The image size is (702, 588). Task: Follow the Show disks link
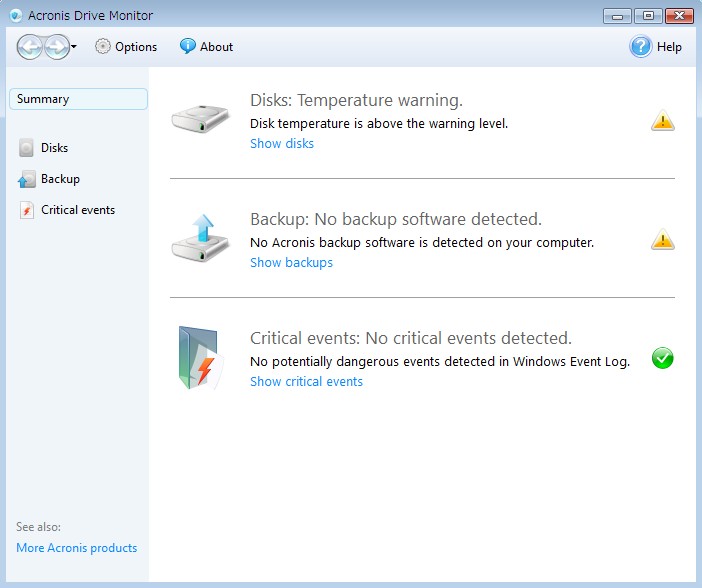pyautogui.click(x=282, y=144)
